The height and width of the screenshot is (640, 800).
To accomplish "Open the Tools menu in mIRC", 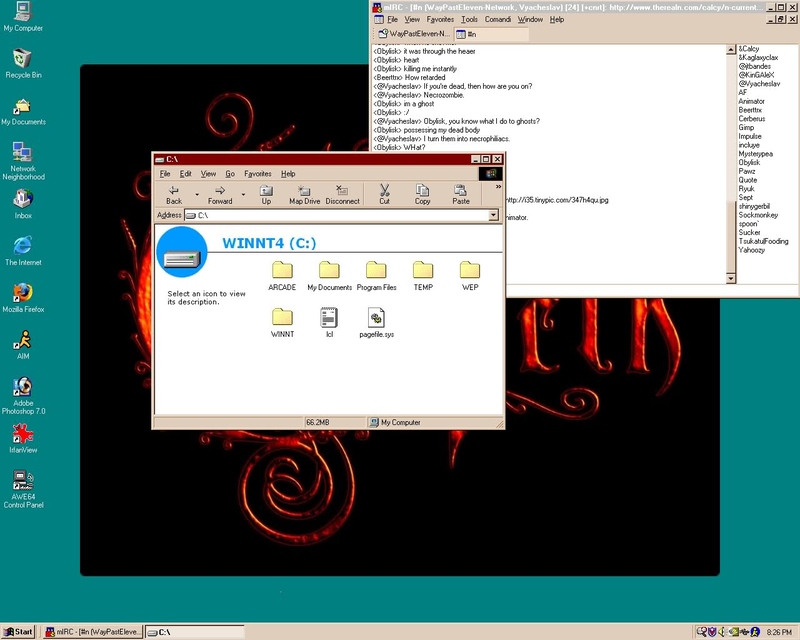I will tap(469, 19).
